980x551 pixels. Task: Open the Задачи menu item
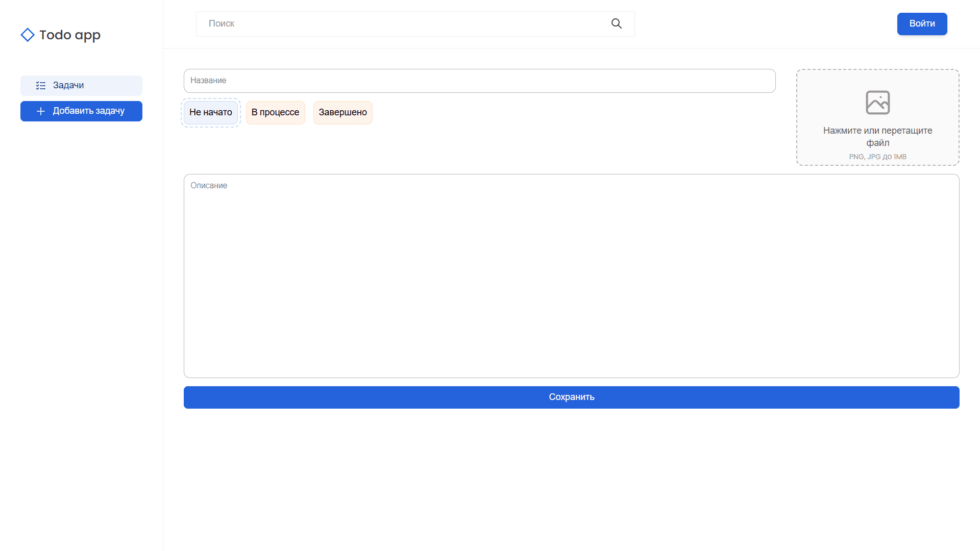click(x=81, y=86)
